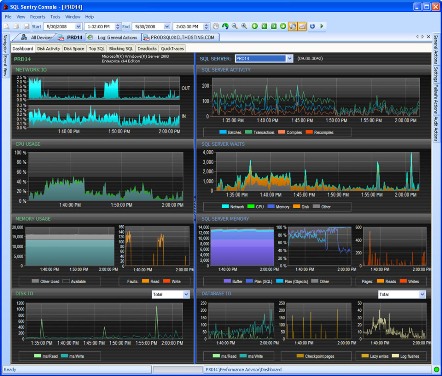This screenshot has height=376, width=442.
Task: Select the PRODSQL document tab
Action: [x=180, y=37]
